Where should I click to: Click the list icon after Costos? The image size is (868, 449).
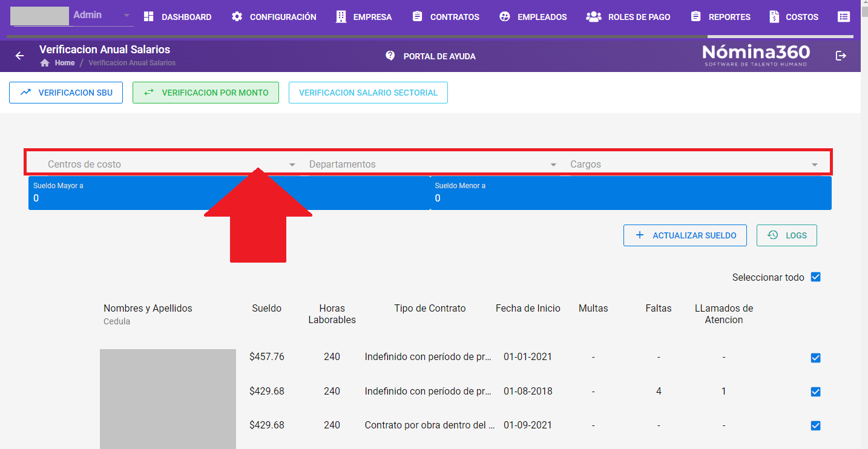pyautogui.click(x=844, y=17)
